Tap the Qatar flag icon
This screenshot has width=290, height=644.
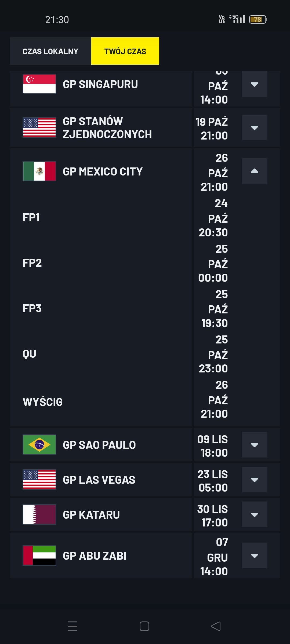[x=39, y=514]
